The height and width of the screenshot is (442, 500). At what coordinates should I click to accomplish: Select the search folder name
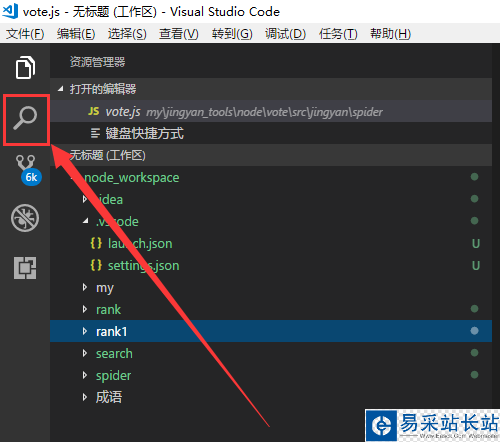(x=114, y=353)
